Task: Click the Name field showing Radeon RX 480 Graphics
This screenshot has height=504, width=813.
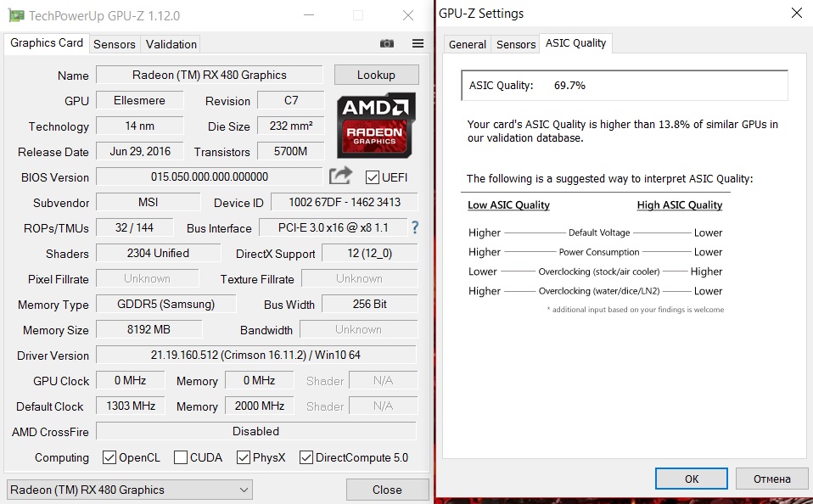Action: pyautogui.click(x=210, y=75)
